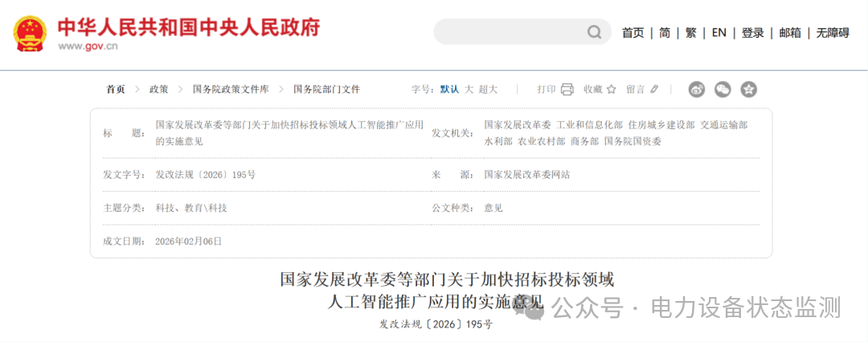868x342 pixels.
Task: Click the 留言 comment text
Action: click(x=636, y=89)
